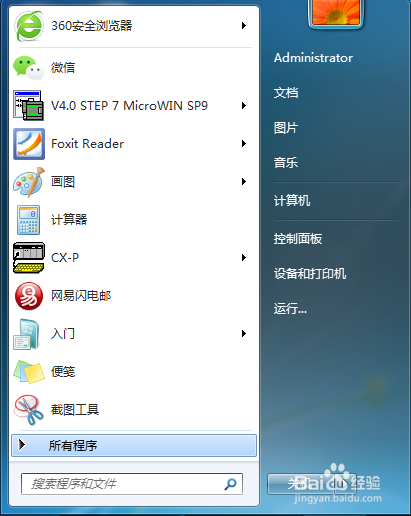Launch the 微信 WeChat icon

29,68
